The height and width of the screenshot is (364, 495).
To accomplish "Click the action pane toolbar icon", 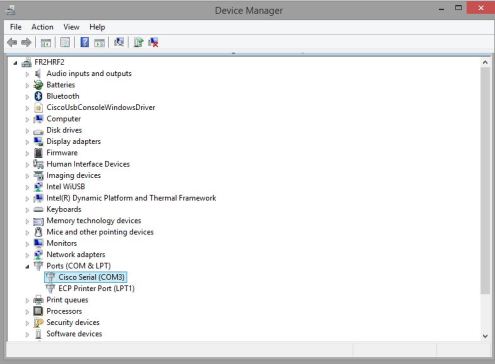I will pyautogui.click(x=99, y=42).
